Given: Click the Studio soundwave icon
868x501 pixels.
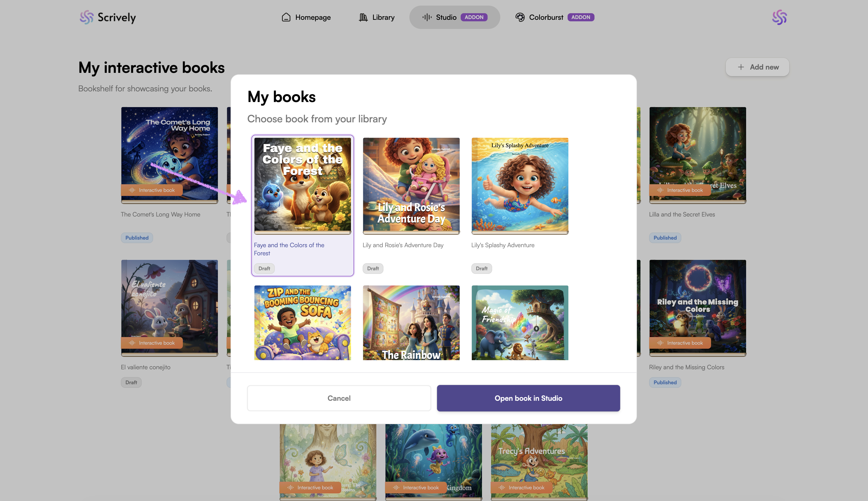Looking at the screenshot, I should click(x=427, y=17).
